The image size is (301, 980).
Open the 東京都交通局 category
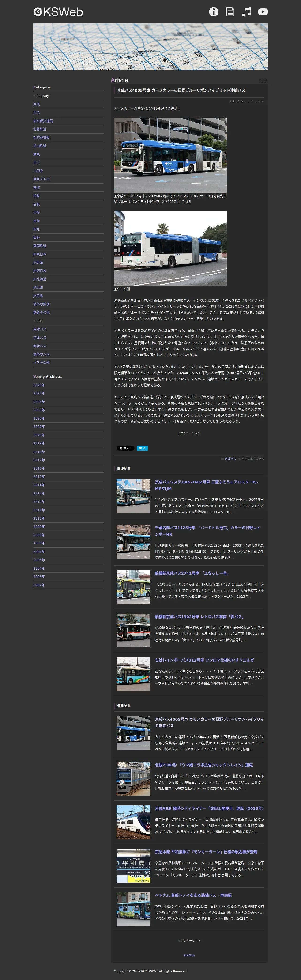pyautogui.click(x=43, y=121)
